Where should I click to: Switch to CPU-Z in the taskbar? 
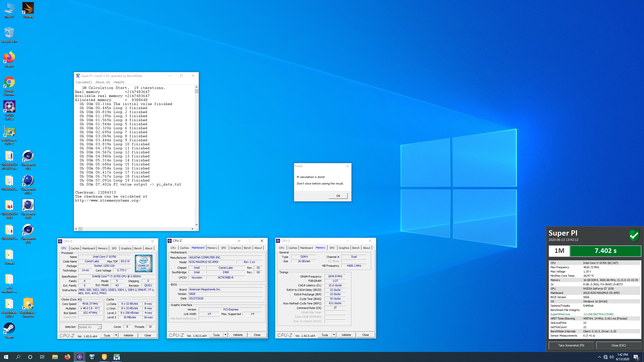coord(80,357)
